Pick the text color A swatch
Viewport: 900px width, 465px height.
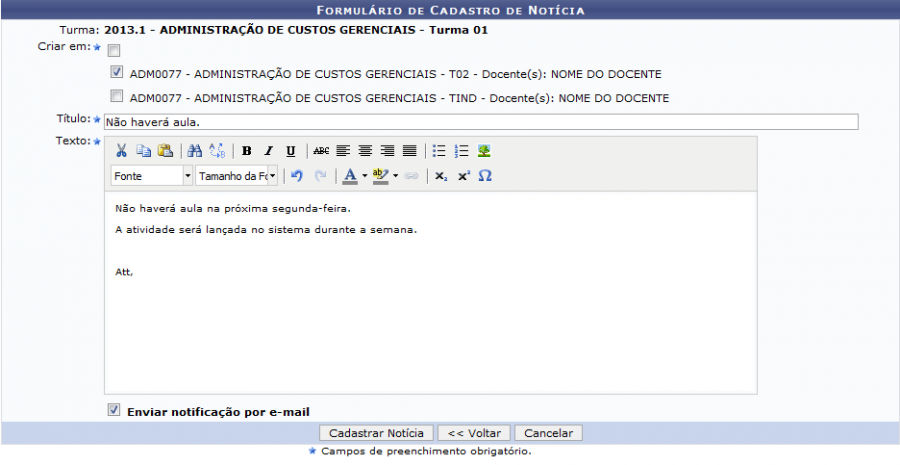[x=349, y=176]
